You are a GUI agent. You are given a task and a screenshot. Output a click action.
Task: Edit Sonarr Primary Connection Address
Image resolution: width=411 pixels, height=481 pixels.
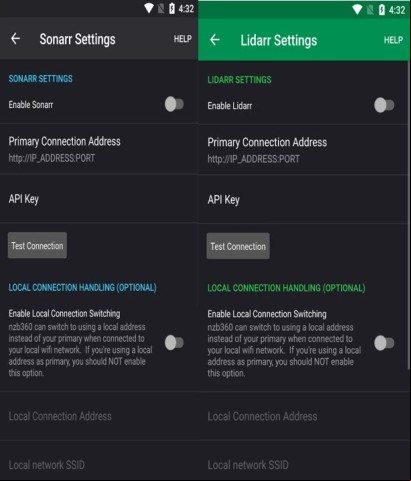pos(99,149)
